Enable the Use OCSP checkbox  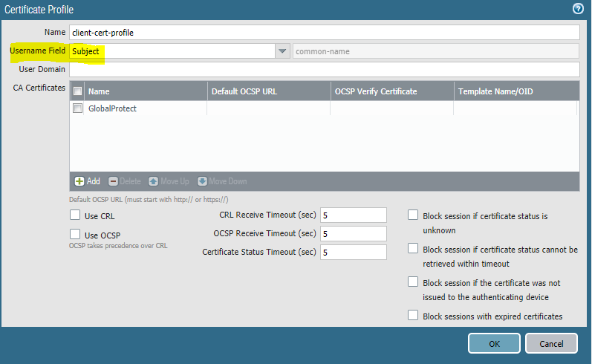click(74, 234)
